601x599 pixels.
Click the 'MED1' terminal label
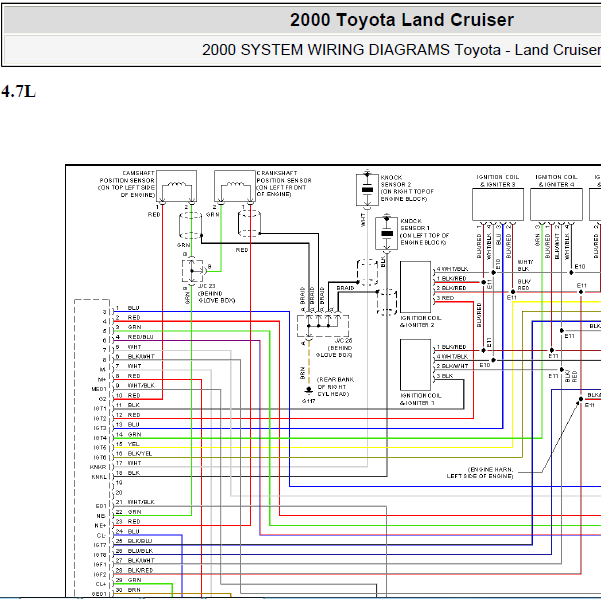click(99, 389)
